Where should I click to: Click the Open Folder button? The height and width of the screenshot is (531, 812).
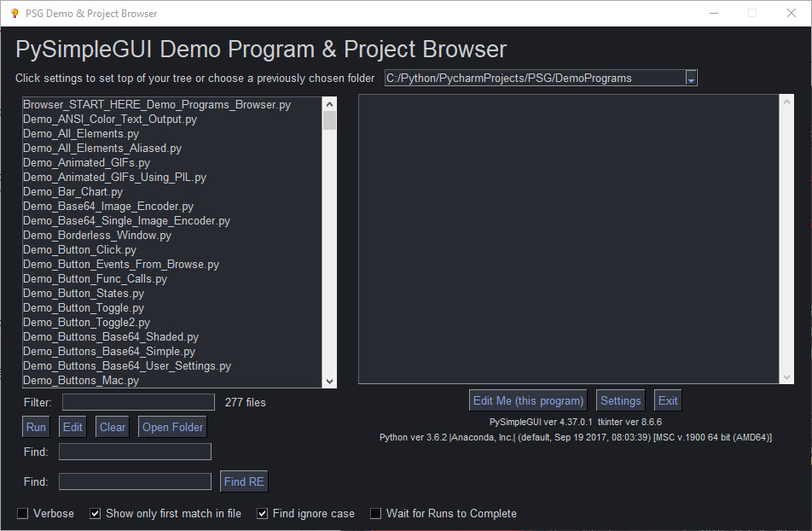[171, 427]
